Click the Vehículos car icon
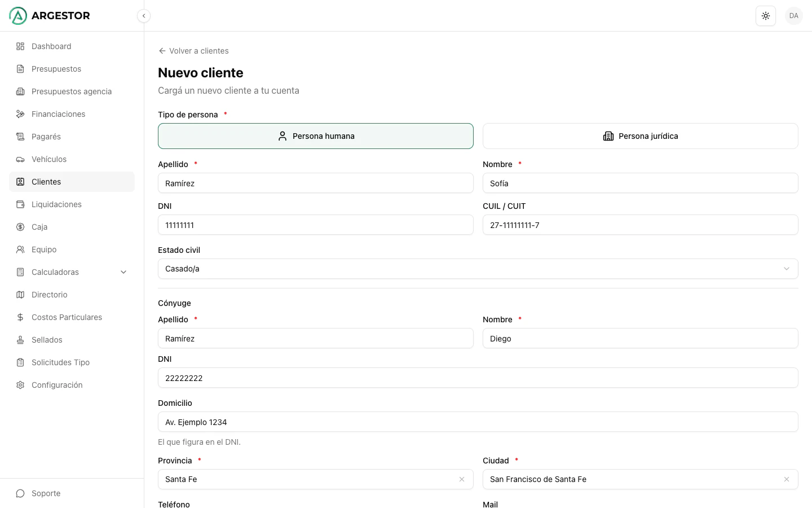Screen dimensions: 812x508 click(20, 159)
